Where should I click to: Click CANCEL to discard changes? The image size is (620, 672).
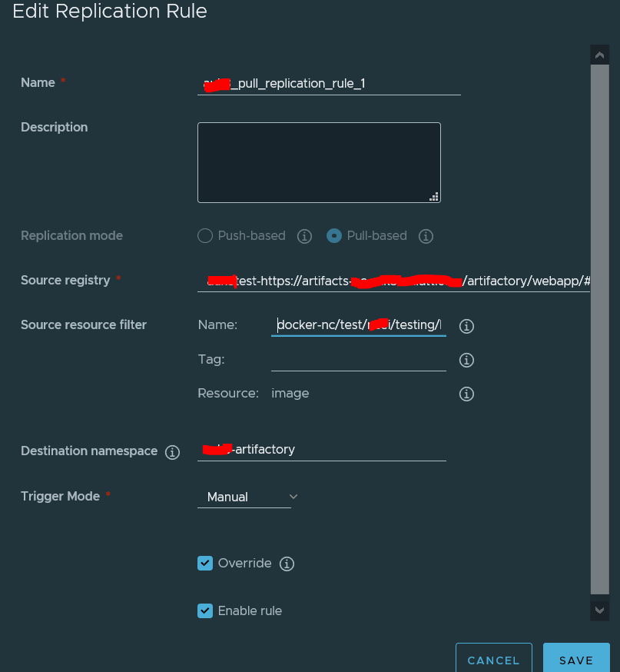(x=494, y=658)
